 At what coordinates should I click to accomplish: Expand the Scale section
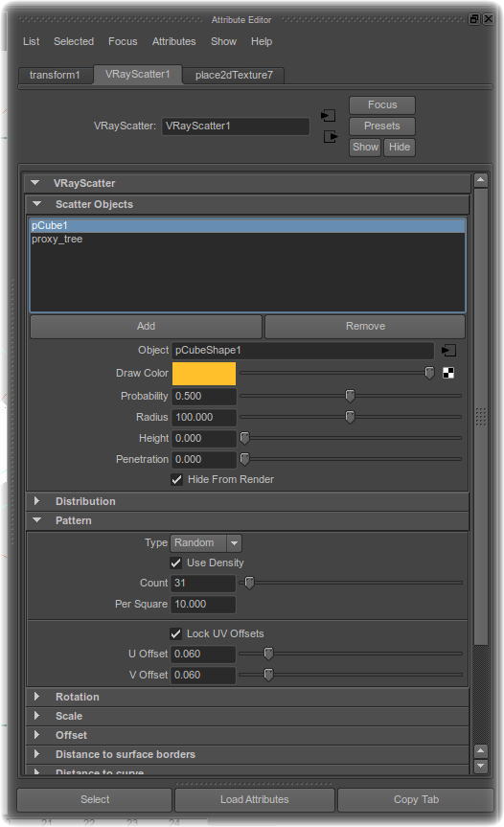pos(37,716)
